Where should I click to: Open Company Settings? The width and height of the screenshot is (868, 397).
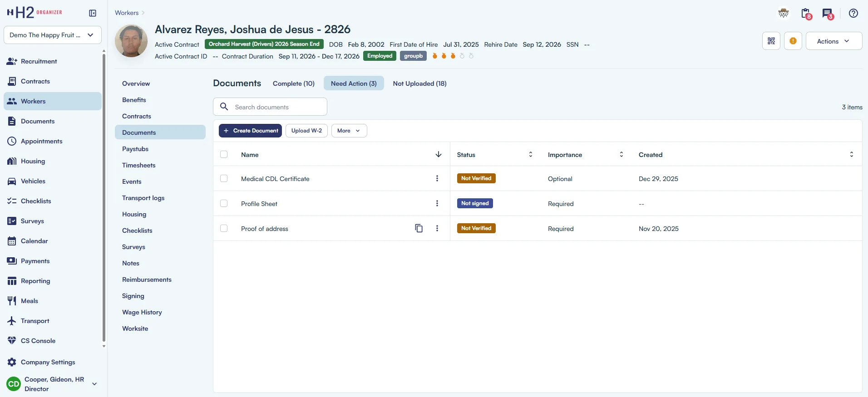(53, 362)
